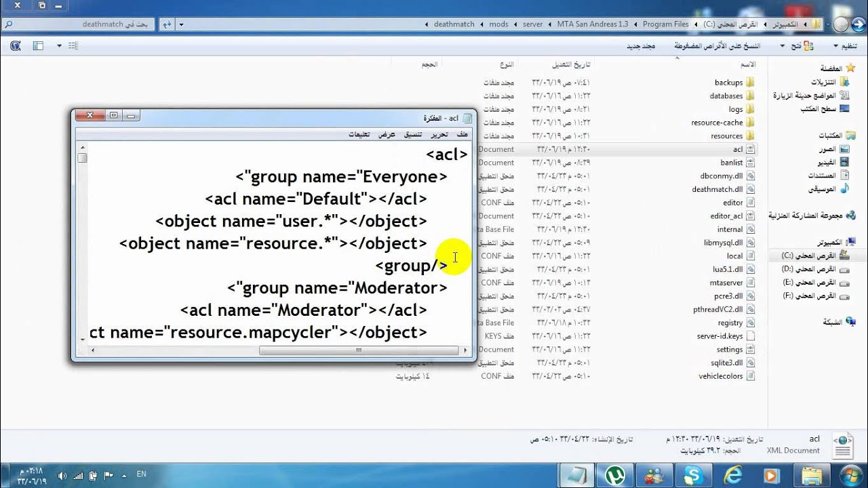This screenshot has height=488, width=868.
Task: Click 'Program Files' breadcrumb segment
Action: pos(666,24)
